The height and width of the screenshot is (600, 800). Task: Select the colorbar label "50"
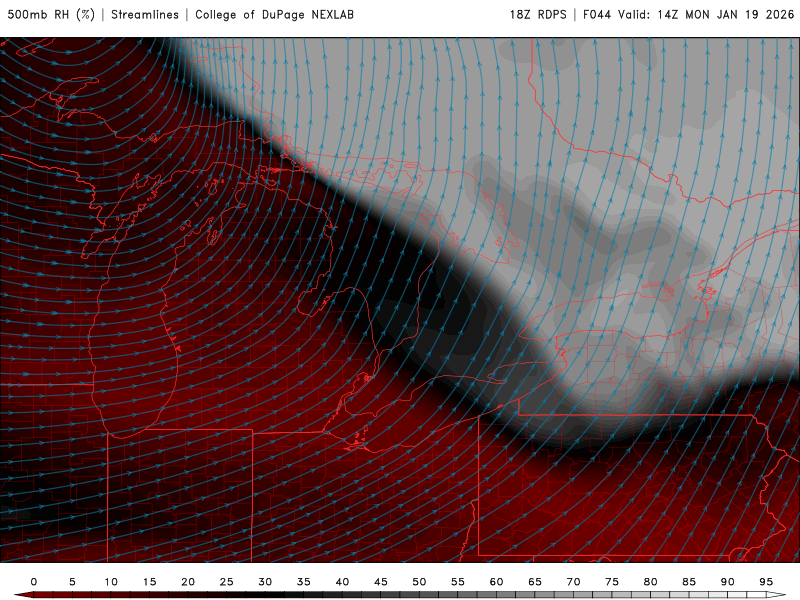pos(419,582)
